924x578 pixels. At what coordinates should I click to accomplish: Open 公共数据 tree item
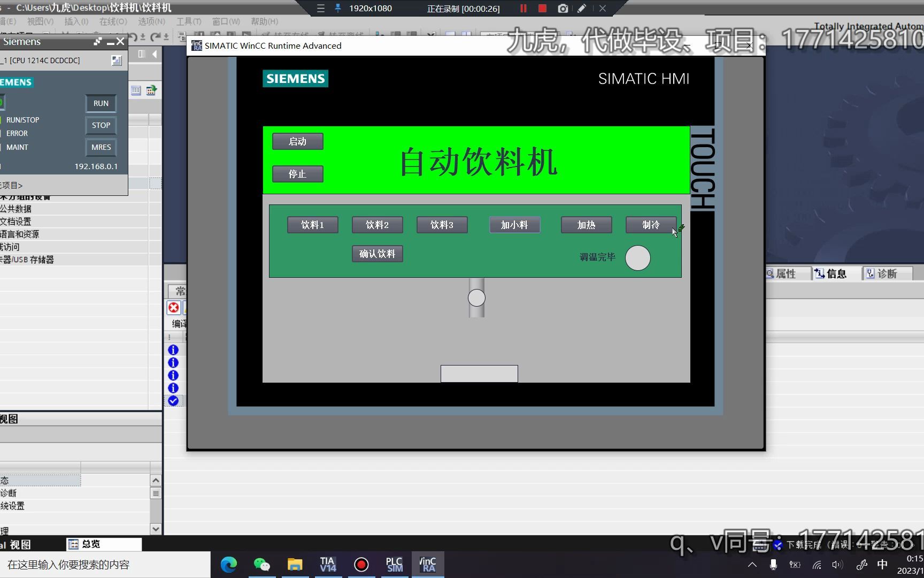coord(16,209)
